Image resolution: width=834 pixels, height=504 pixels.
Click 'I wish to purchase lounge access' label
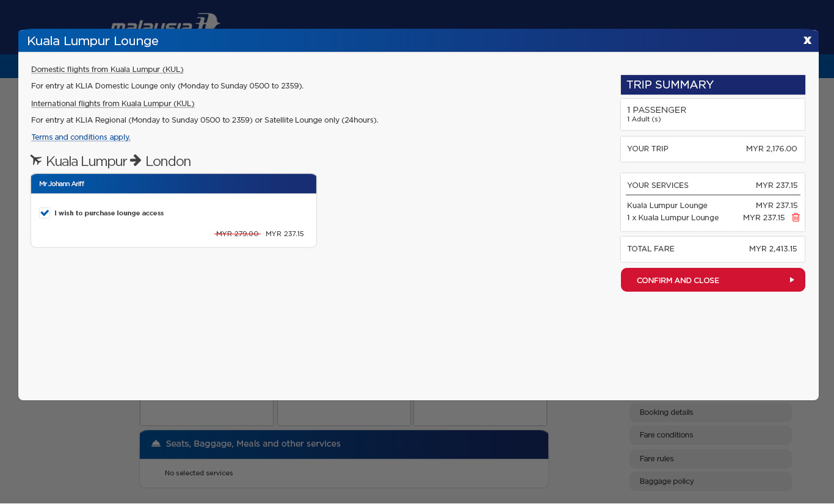109,213
